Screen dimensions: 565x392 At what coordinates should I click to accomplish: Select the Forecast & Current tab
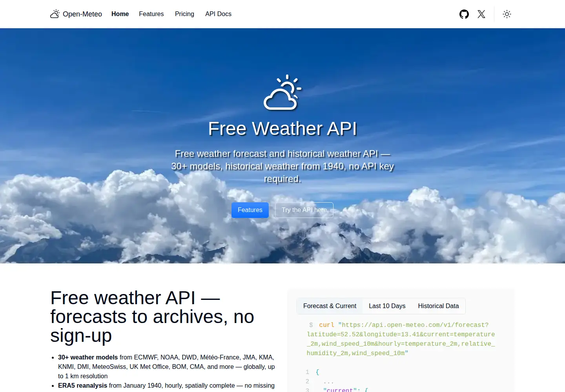pyautogui.click(x=330, y=306)
